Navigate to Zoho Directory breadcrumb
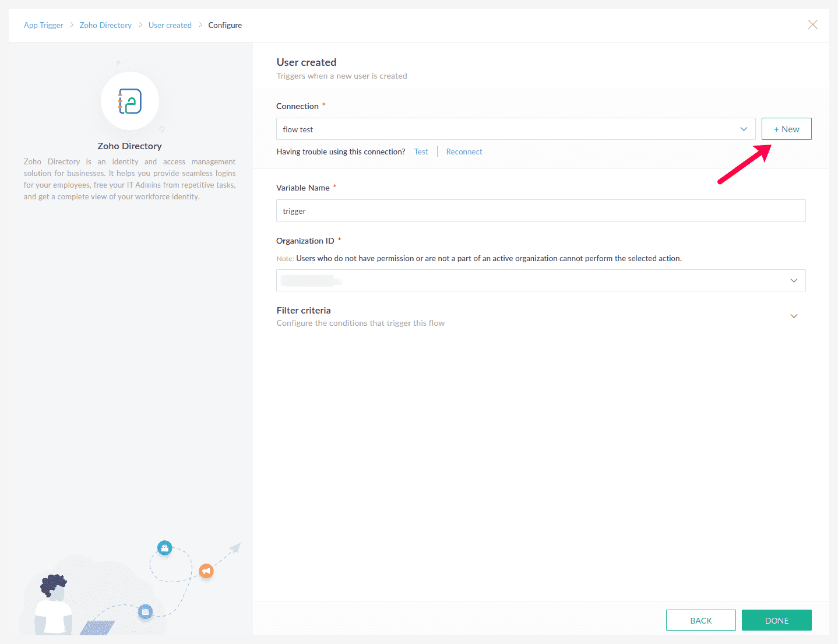 click(105, 25)
